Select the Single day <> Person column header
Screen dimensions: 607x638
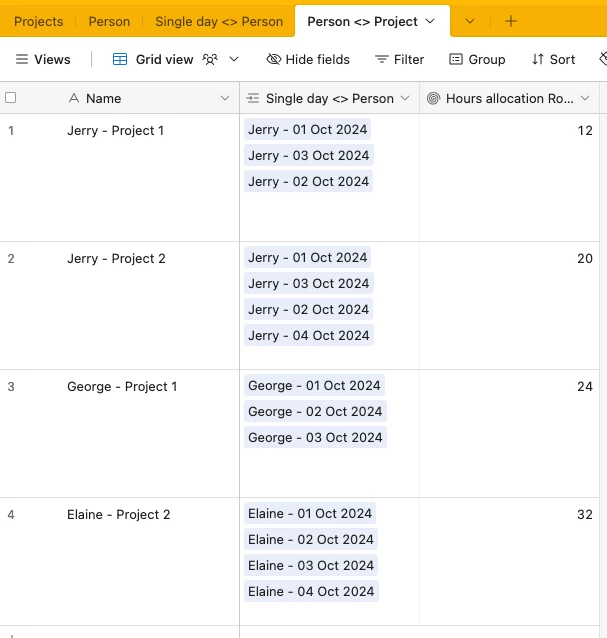coord(330,98)
